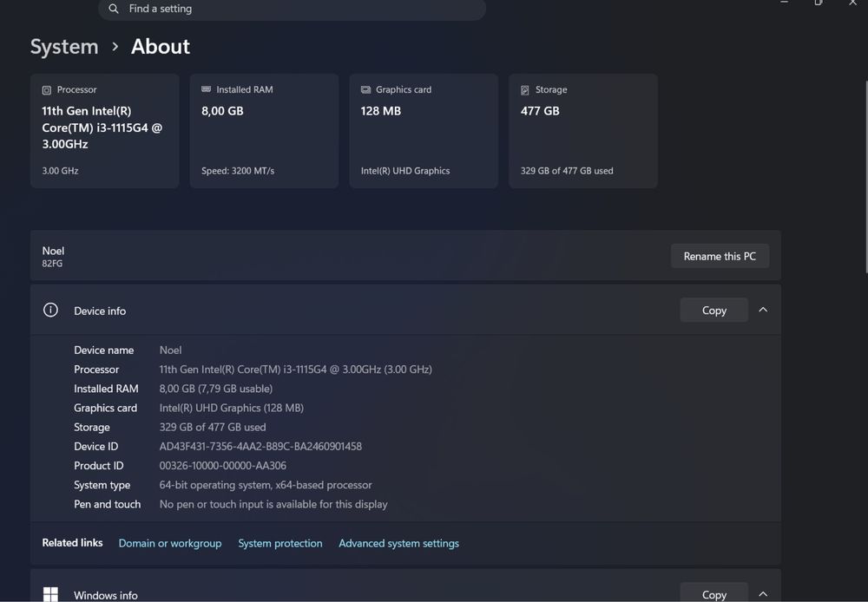
Task: Select the 8,00 GB RAM card value
Action: coord(222,111)
